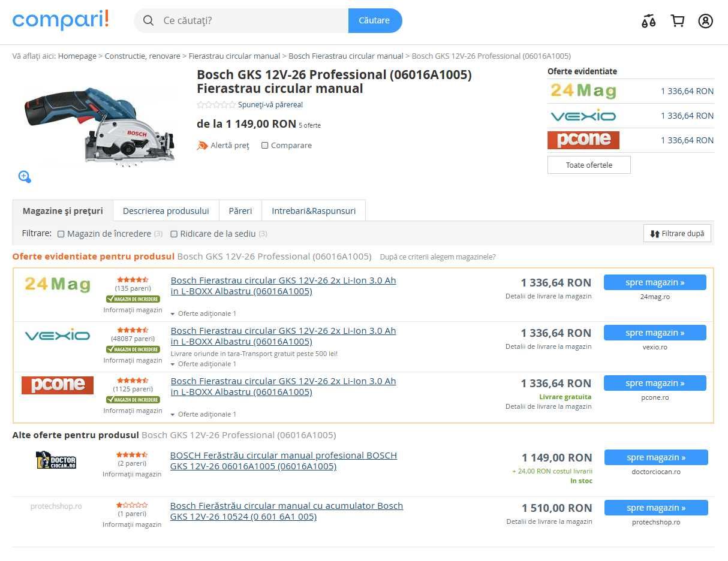Go to the Compari homepage logo
Screen dimensions: 728x561
(x=61, y=20)
